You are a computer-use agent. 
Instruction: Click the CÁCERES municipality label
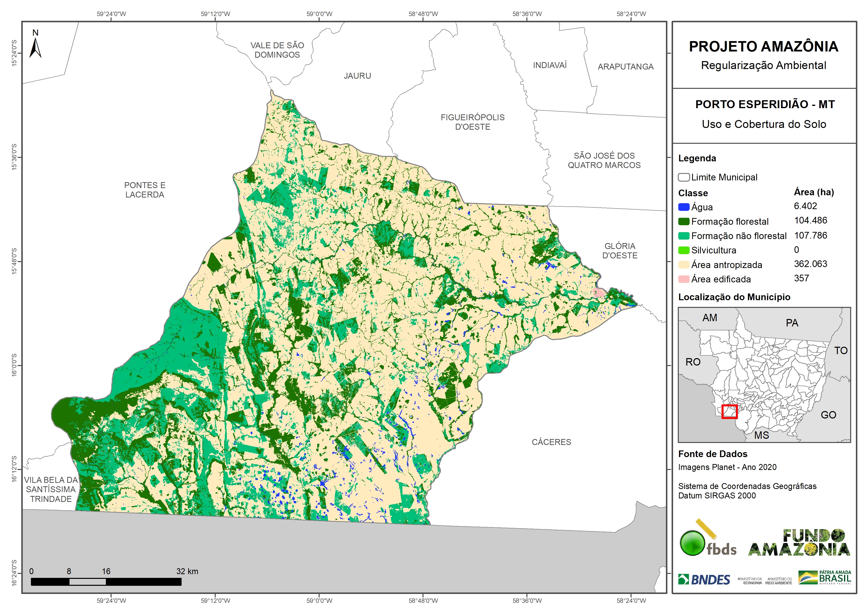pos(551,442)
